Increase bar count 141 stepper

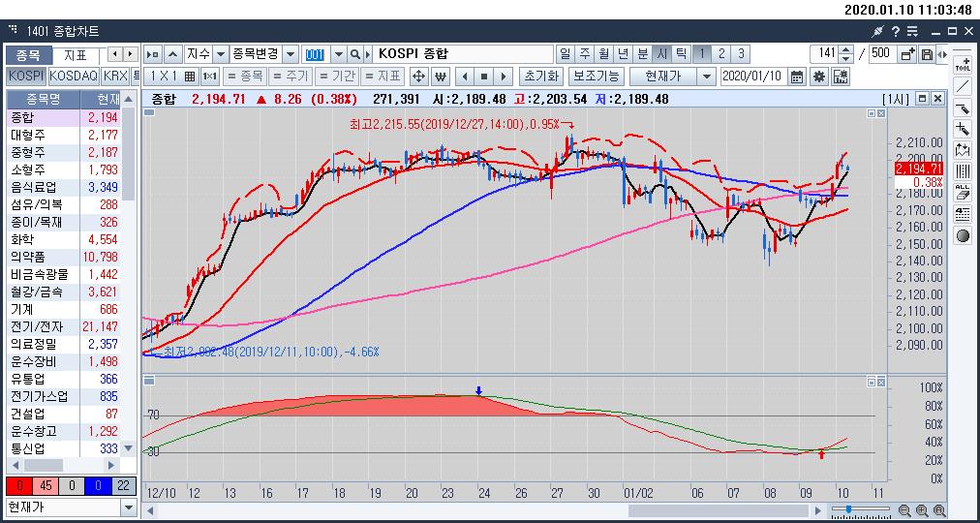(x=846, y=50)
